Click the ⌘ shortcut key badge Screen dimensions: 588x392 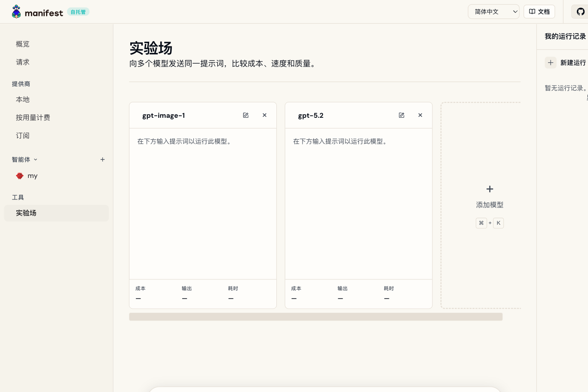pyautogui.click(x=481, y=223)
